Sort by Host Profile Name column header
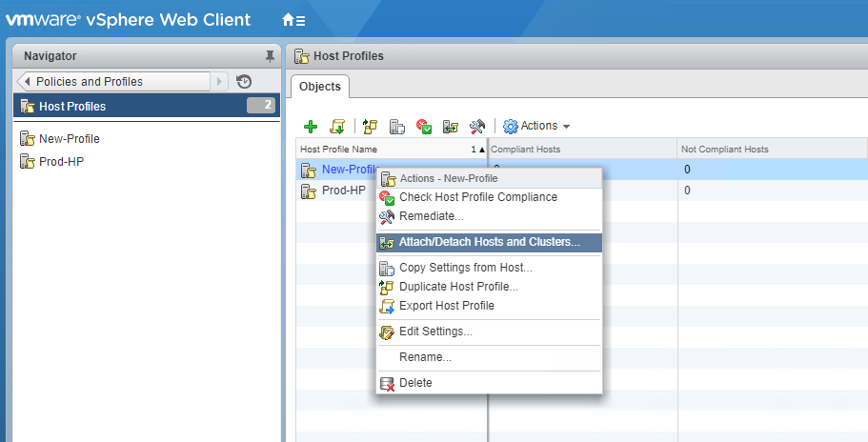The width and height of the screenshot is (868, 442). [381, 150]
